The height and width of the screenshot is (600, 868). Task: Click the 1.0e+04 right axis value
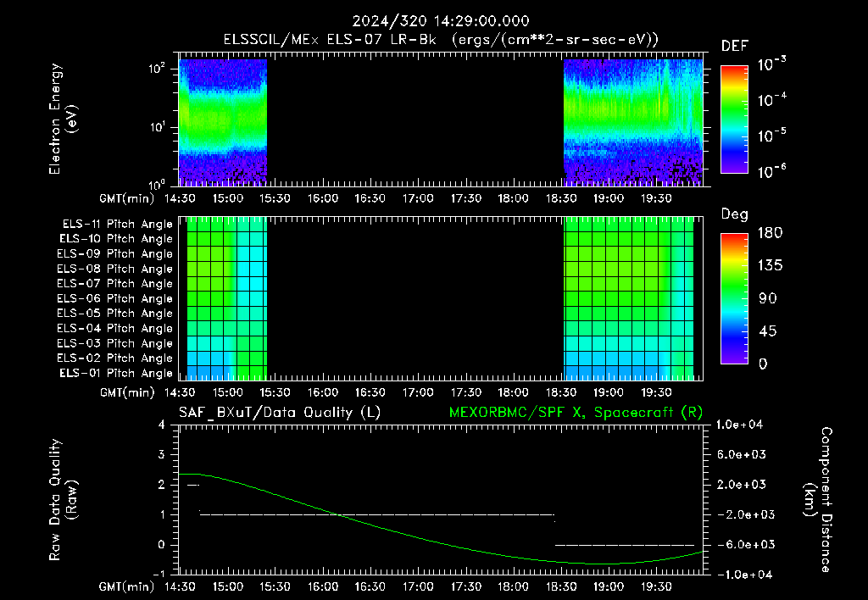(739, 425)
